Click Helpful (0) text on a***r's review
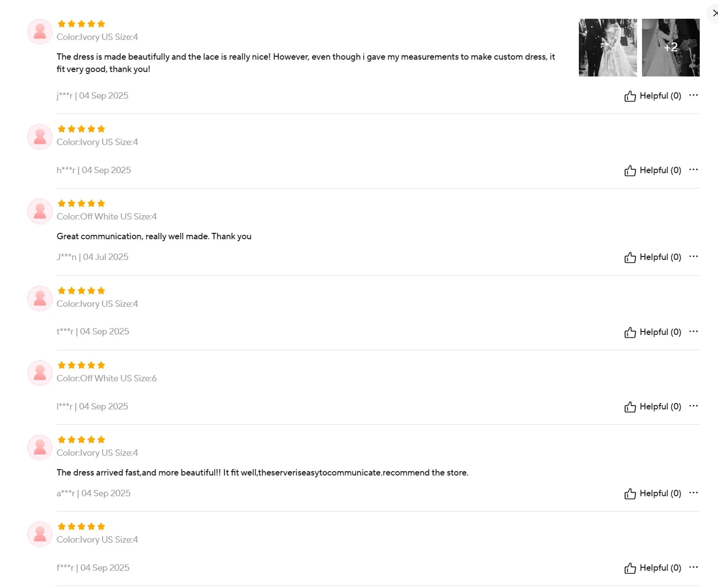718x588 pixels. click(660, 493)
